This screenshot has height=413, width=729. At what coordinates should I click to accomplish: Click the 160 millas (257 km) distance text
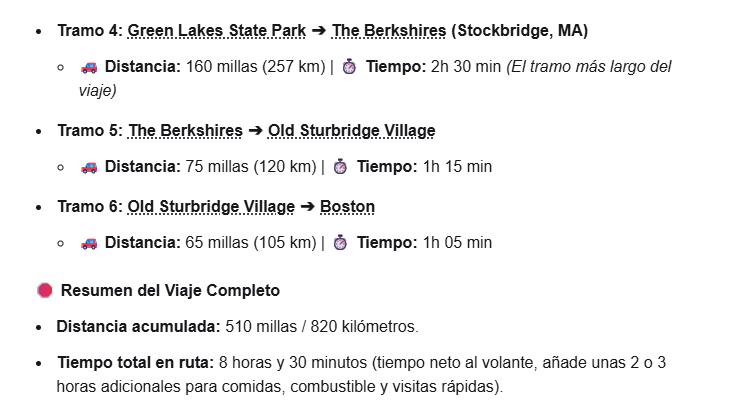click(256, 67)
